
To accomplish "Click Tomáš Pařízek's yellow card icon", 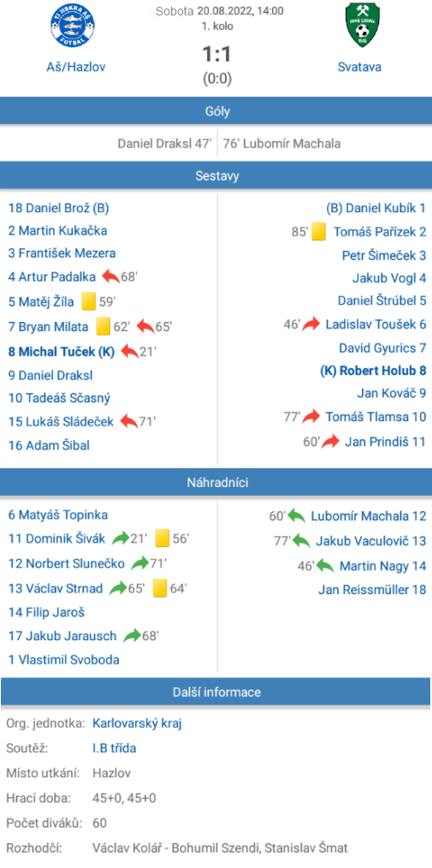I will (x=318, y=231).
